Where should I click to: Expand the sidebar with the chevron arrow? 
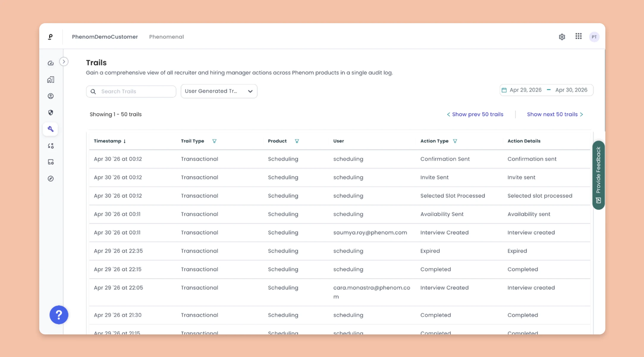pyautogui.click(x=64, y=61)
